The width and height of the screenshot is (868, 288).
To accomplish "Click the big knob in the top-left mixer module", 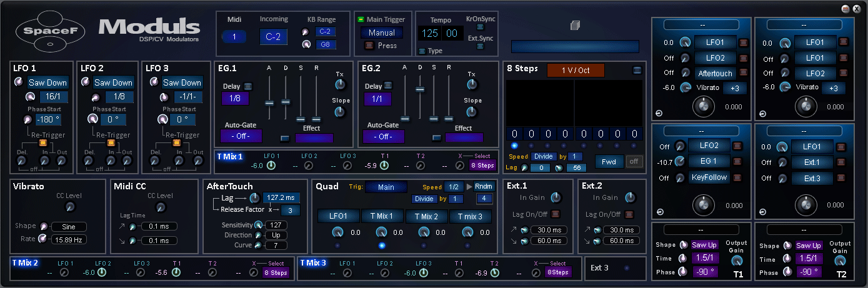I will pyautogui.click(x=704, y=106).
